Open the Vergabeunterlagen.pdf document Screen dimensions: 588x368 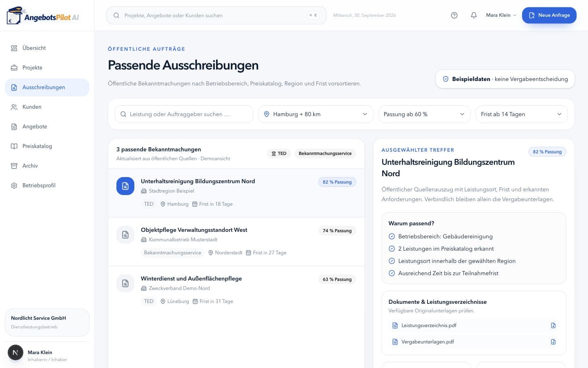tap(474, 342)
